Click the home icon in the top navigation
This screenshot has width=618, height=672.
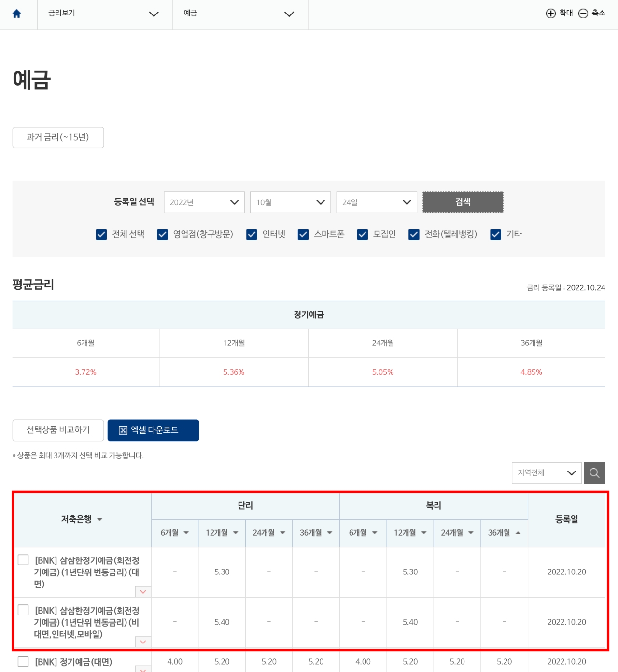pyautogui.click(x=18, y=14)
